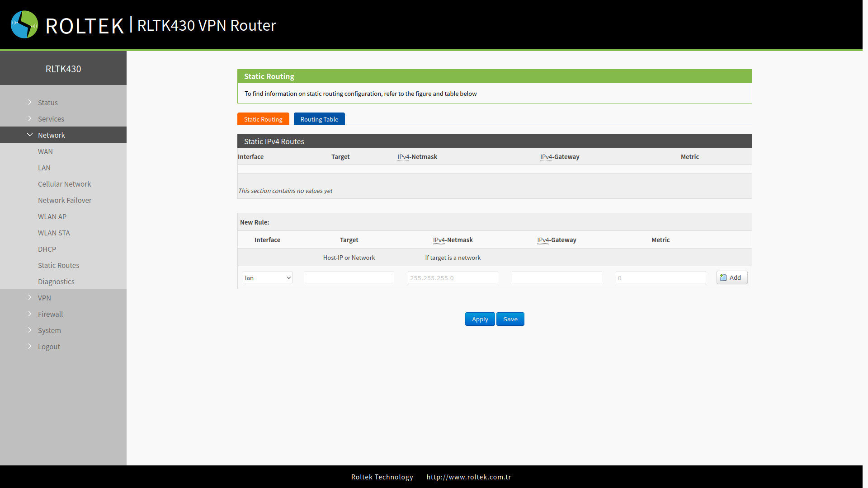The height and width of the screenshot is (488, 868).
Task: Click the Metric header in New Rule table
Action: [660, 240]
